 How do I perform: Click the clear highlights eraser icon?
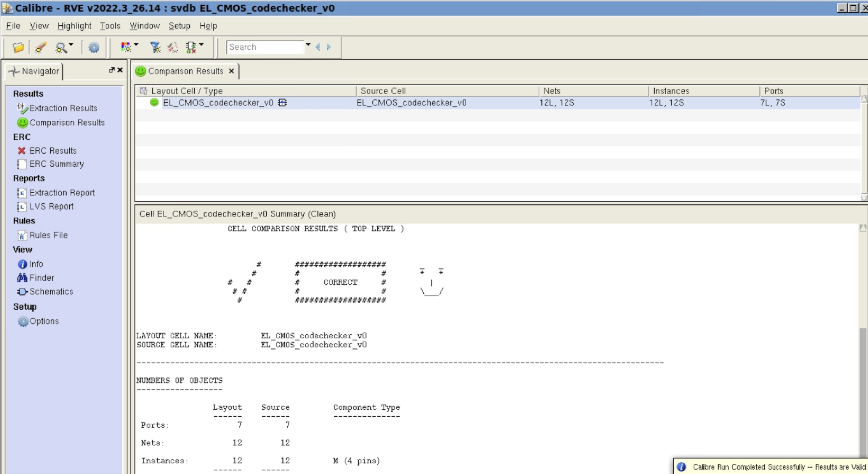41,47
